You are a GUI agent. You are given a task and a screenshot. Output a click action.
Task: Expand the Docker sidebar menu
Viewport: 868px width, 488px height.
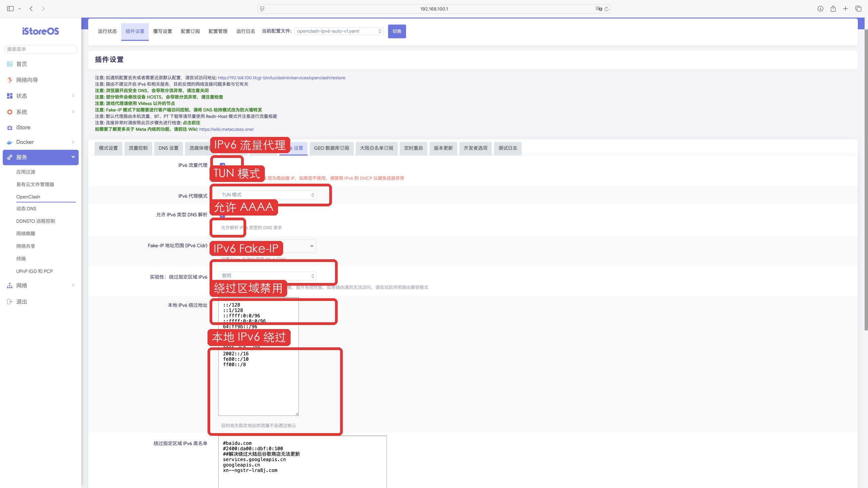[x=41, y=142]
